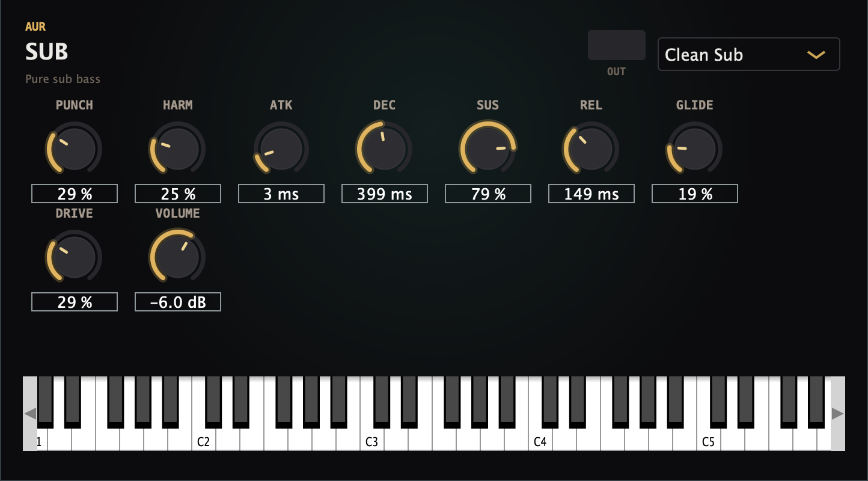The width and height of the screenshot is (868, 481).
Task: Click the DEC decay knob
Action: pyautogui.click(x=384, y=149)
